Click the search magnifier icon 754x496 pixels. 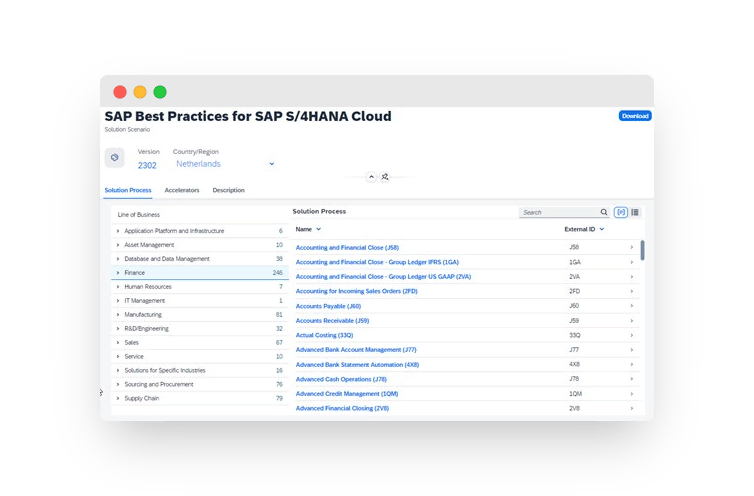tap(604, 212)
